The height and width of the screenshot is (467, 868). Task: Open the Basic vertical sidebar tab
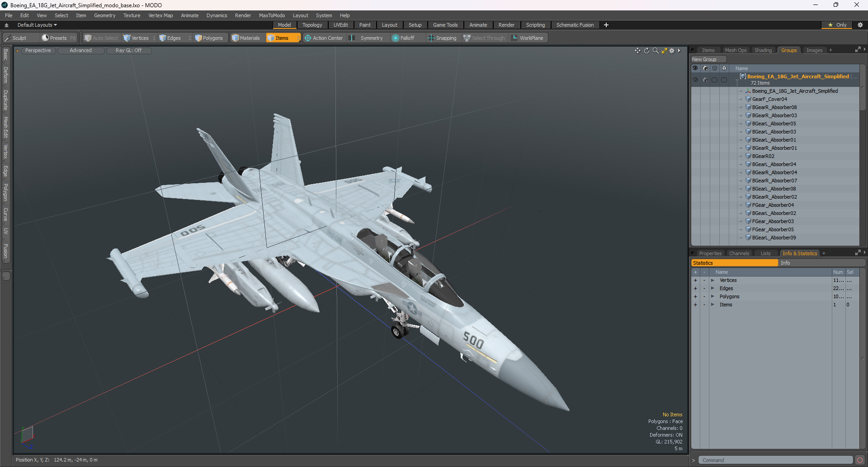6,55
